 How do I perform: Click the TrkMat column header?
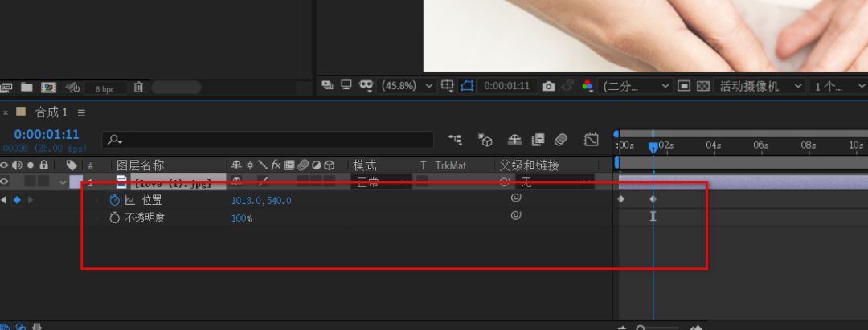(451, 165)
